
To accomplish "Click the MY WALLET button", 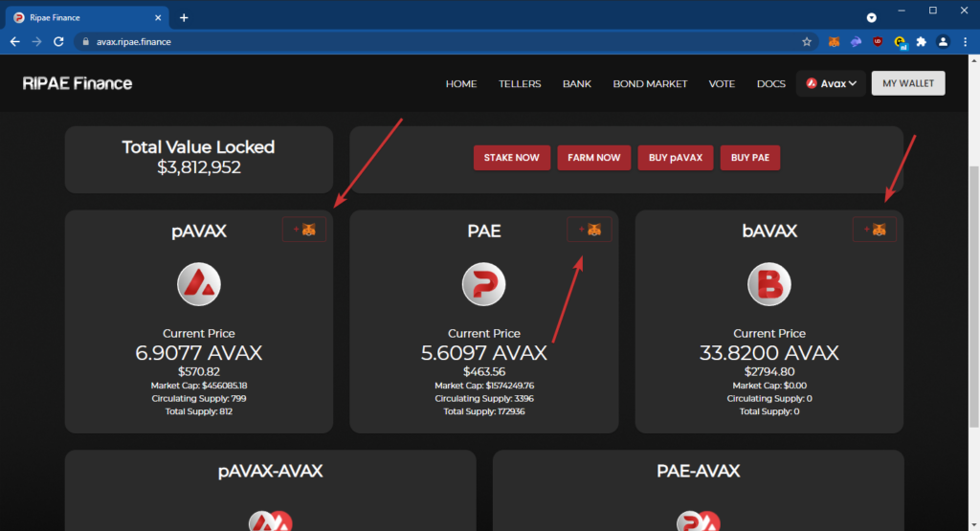I will point(908,83).
